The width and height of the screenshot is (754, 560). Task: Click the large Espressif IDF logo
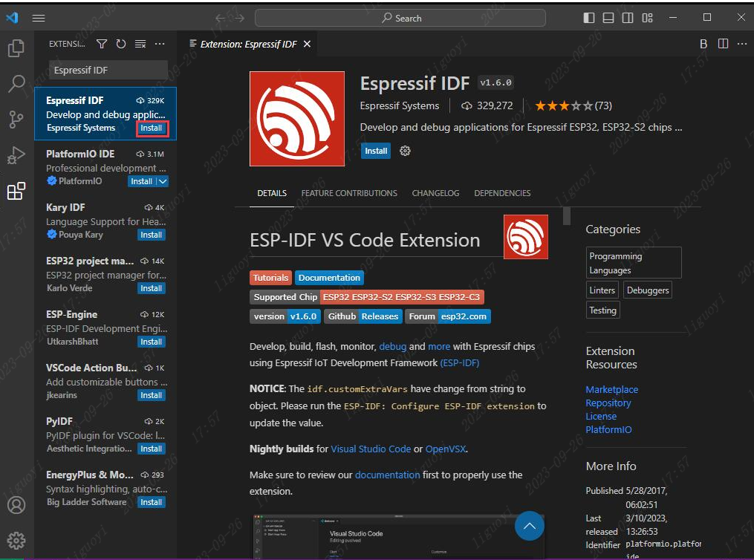(x=297, y=119)
